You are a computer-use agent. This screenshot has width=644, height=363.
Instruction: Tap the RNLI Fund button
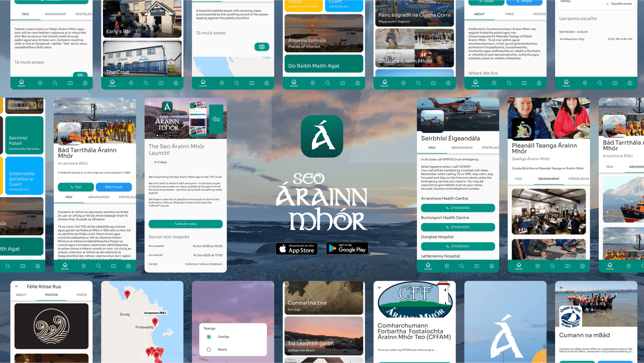(x=114, y=187)
